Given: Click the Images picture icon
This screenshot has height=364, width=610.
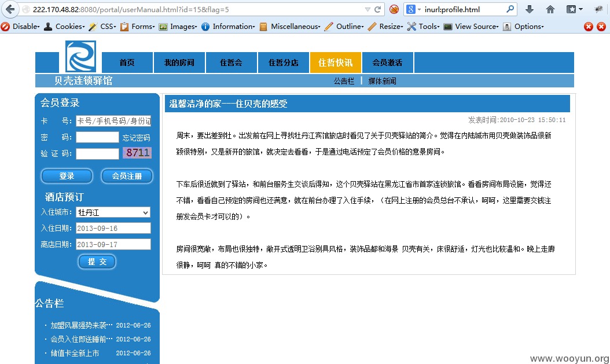Looking at the screenshot, I should tap(163, 27).
